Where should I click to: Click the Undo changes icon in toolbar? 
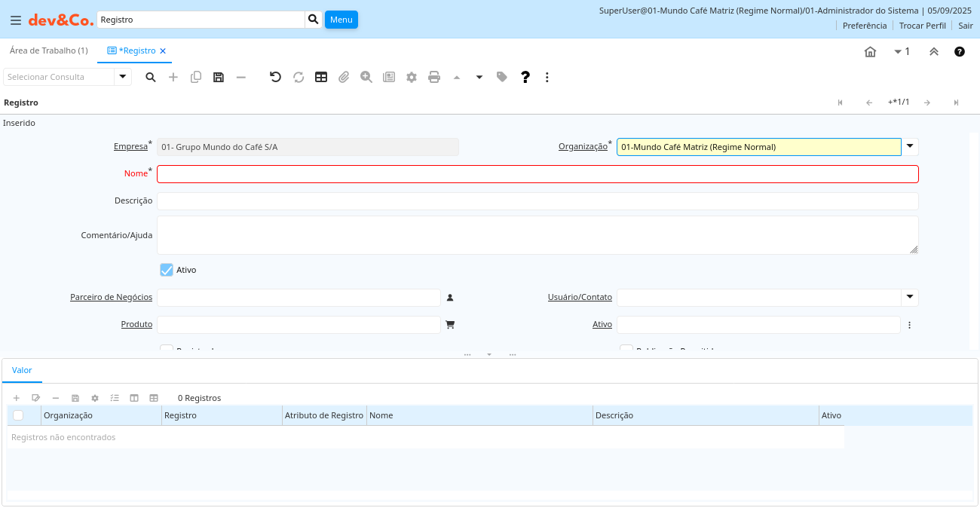click(x=275, y=77)
